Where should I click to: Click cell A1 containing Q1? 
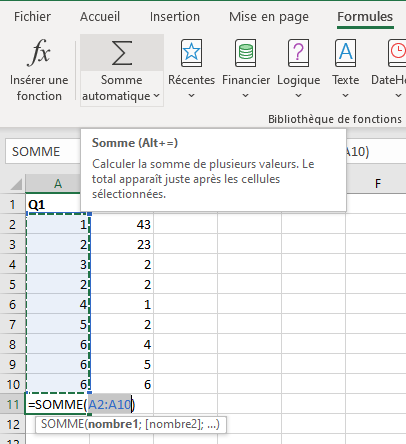click(x=53, y=204)
